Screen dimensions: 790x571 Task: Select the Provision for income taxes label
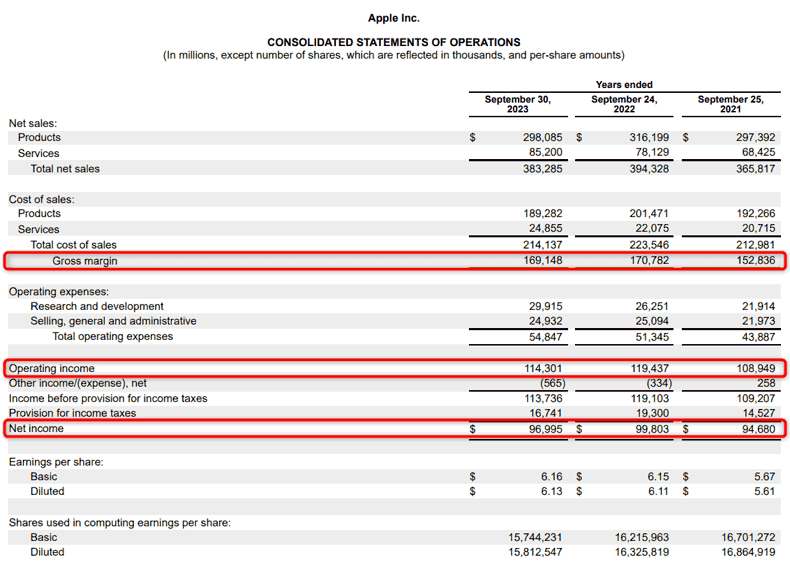pos(72,413)
